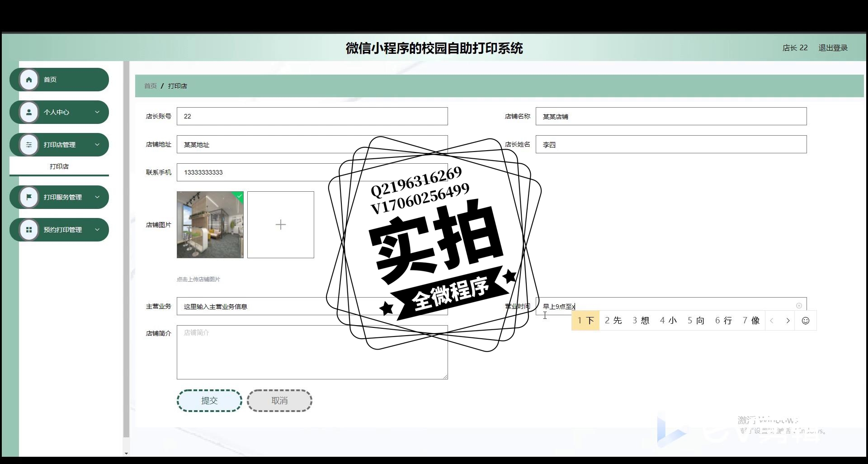The height and width of the screenshot is (464, 868).
Task: Open the 个人中心 menu
Action: click(59, 112)
